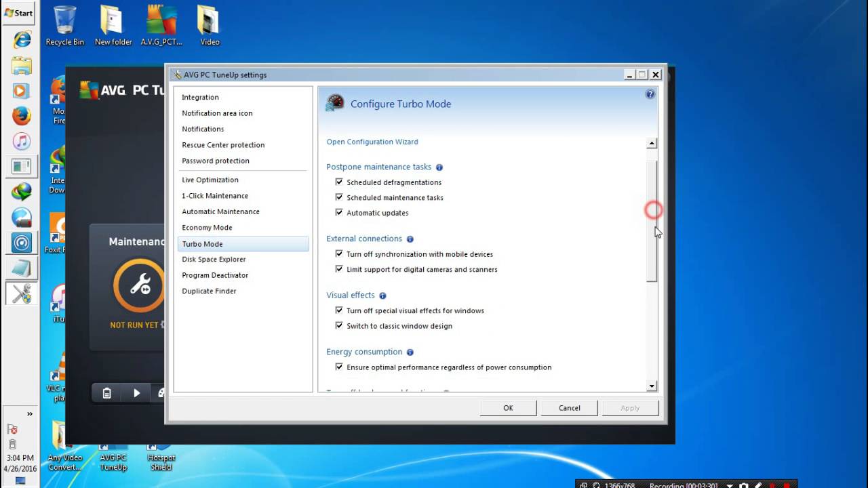This screenshot has height=488, width=868.
Task: Uncheck Scheduled maintenance tasks
Action: point(339,198)
